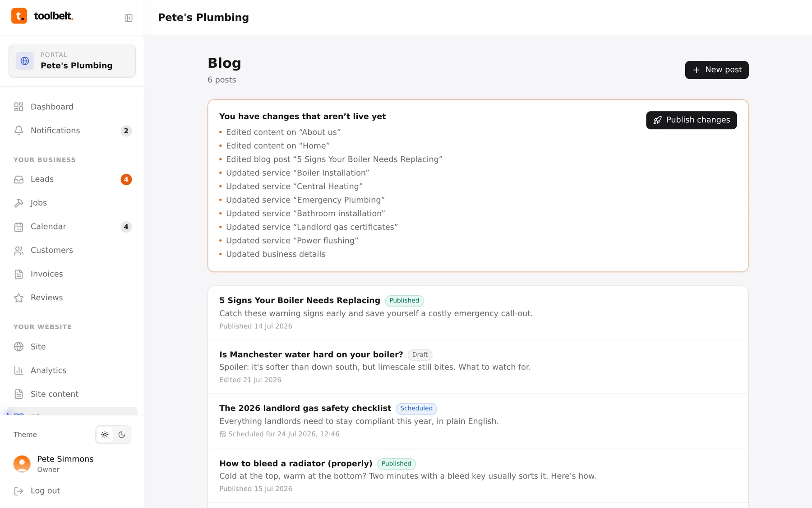Click the Published badge on radiator post

tap(397, 464)
